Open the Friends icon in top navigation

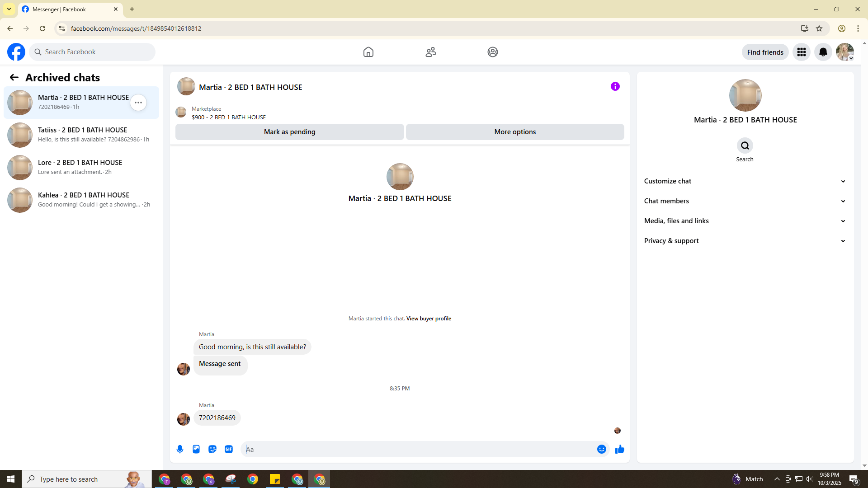(x=431, y=52)
